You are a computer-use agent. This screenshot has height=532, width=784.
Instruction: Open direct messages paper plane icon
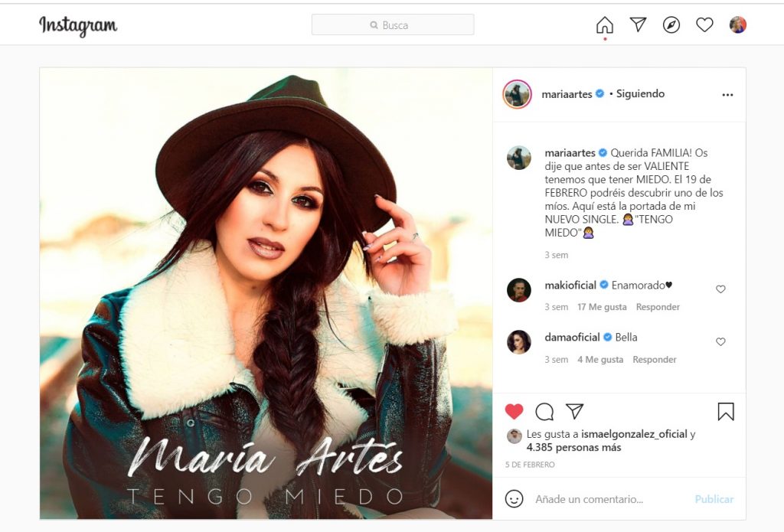tap(638, 24)
